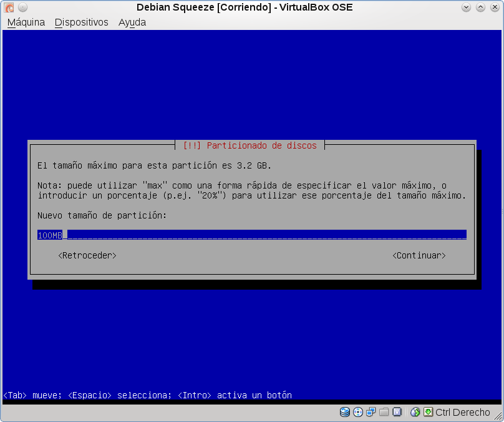Viewport: 504px width, 422px height.
Task: Open the Máquina menu
Action: 26,22
